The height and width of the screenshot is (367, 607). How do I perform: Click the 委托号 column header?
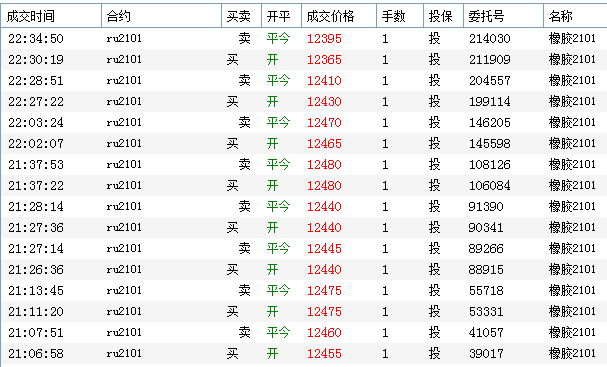(x=503, y=16)
